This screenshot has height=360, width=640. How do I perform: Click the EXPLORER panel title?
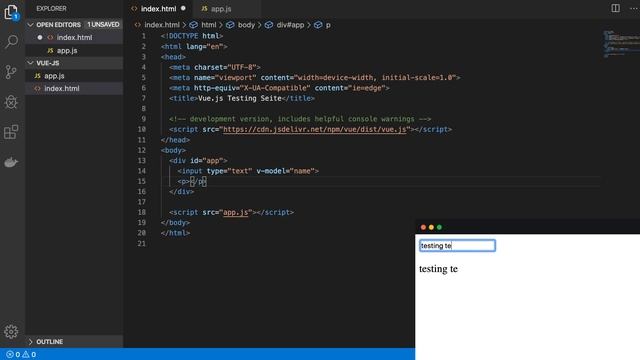tap(51, 9)
